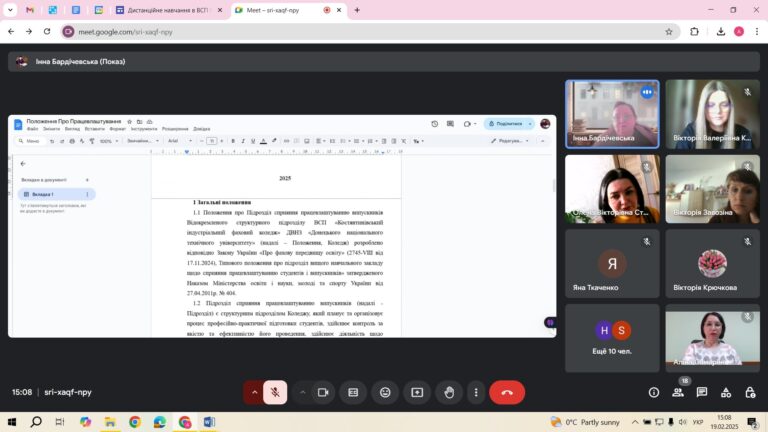Send an emoji reaction
Image resolution: width=768 pixels, height=432 pixels.
click(x=385, y=392)
